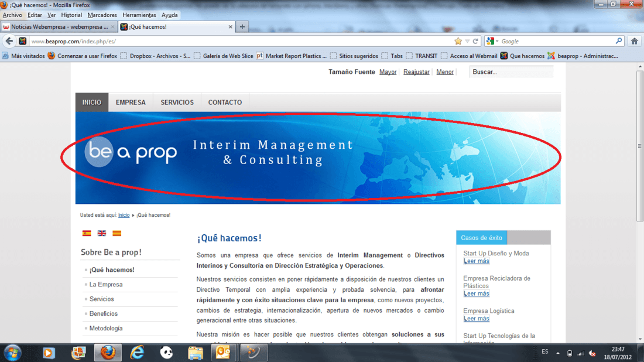The height and width of the screenshot is (362, 644).
Task: Open the Ayuda menu
Action: pos(170,15)
